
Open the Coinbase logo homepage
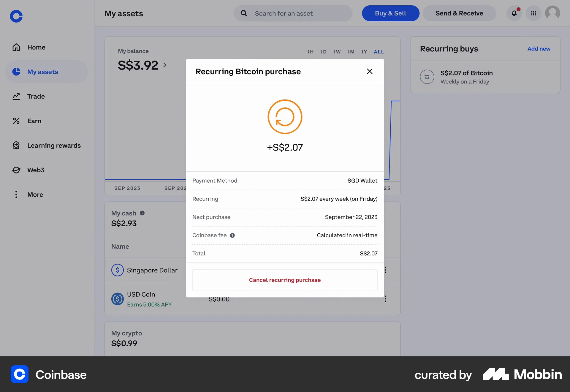click(16, 16)
